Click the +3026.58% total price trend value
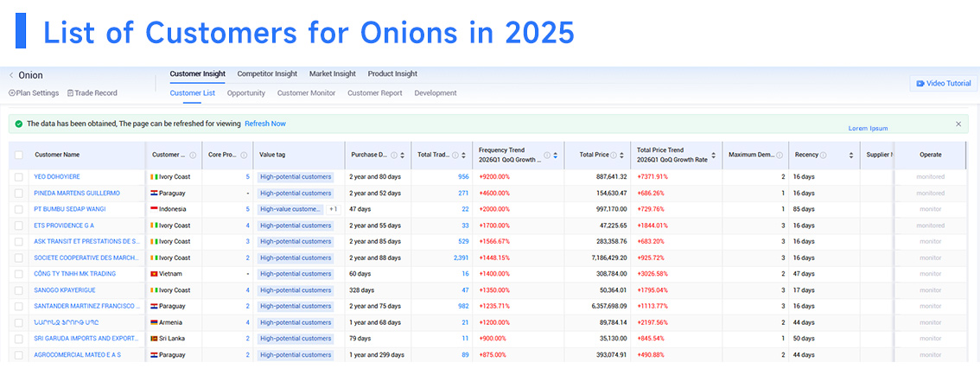Screen dimensions: 980x388 (653, 274)
